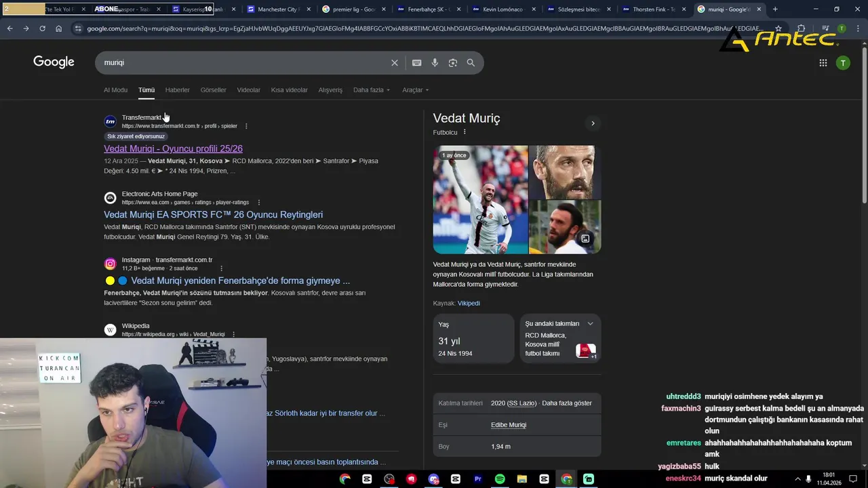Open the on-screen keyboard icon in search box
Screen dimensions: 868x488
coord(416,62)
